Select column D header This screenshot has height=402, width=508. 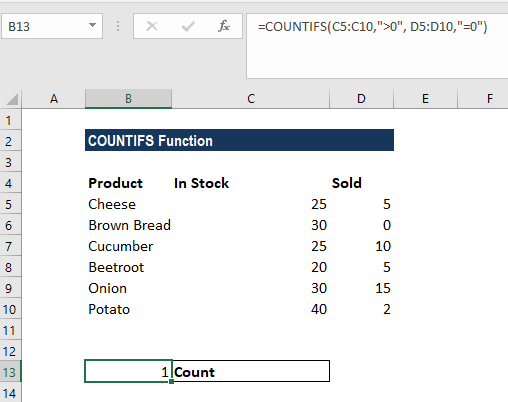pyautogui.click(x=361, y=99)
